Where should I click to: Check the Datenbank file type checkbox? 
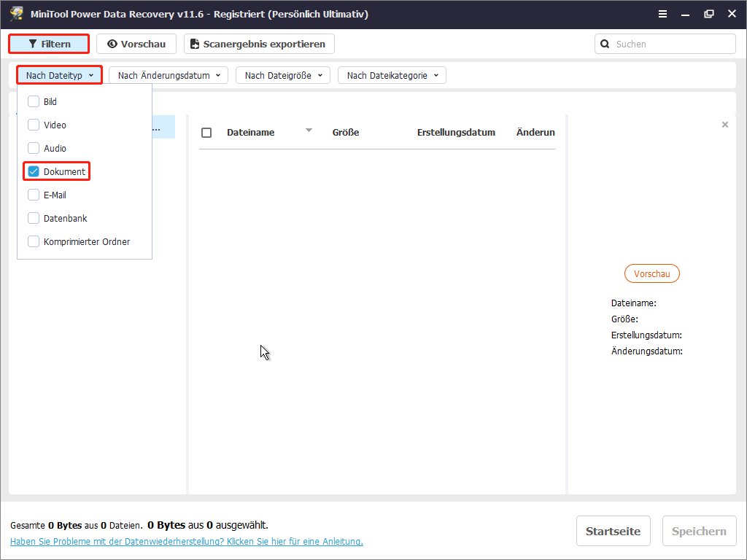pos(34,218)
